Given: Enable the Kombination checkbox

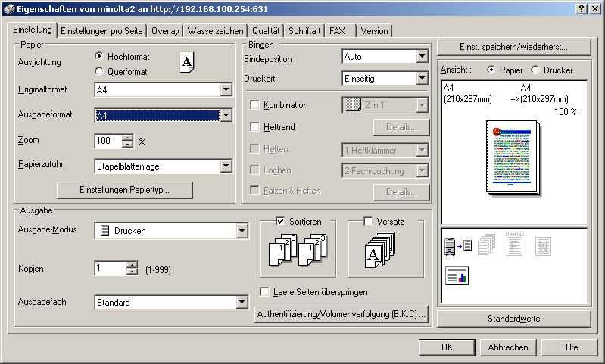Looking at the screenshot, I should 254,105.
